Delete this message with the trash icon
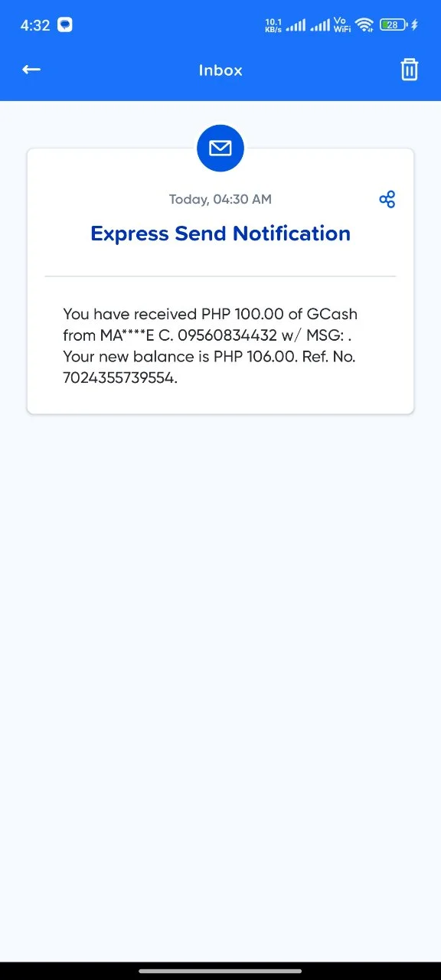This screenshot has height=980, width=441. pos(410,70)
